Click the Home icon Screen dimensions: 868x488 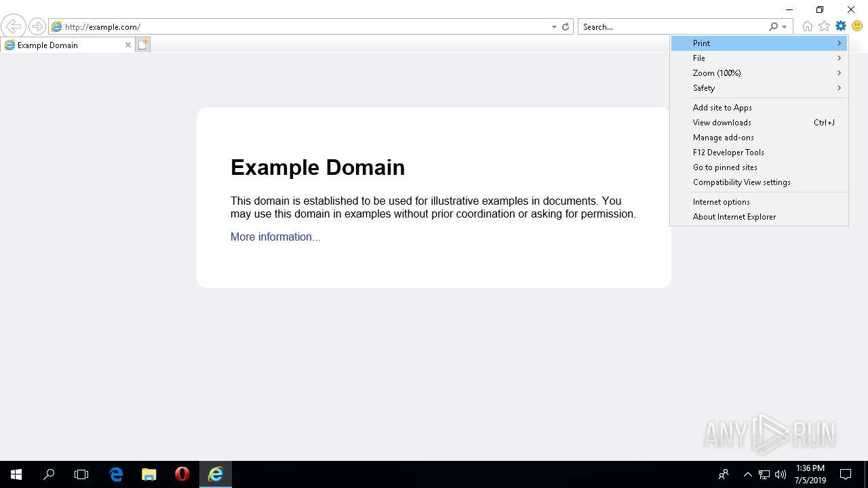click(807, 26)
